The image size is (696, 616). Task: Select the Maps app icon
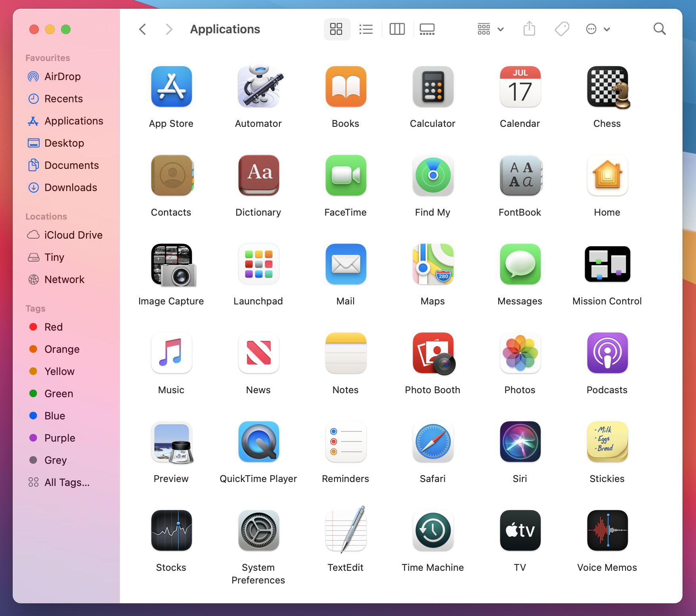point(433,264)
